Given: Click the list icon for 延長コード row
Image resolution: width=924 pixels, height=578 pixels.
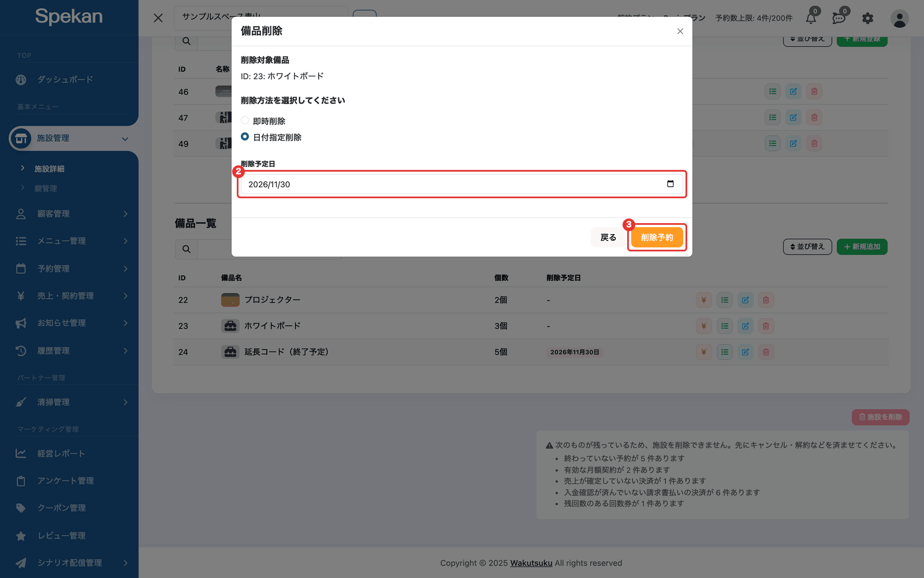Looking at the screenshot, I should 725,352.
